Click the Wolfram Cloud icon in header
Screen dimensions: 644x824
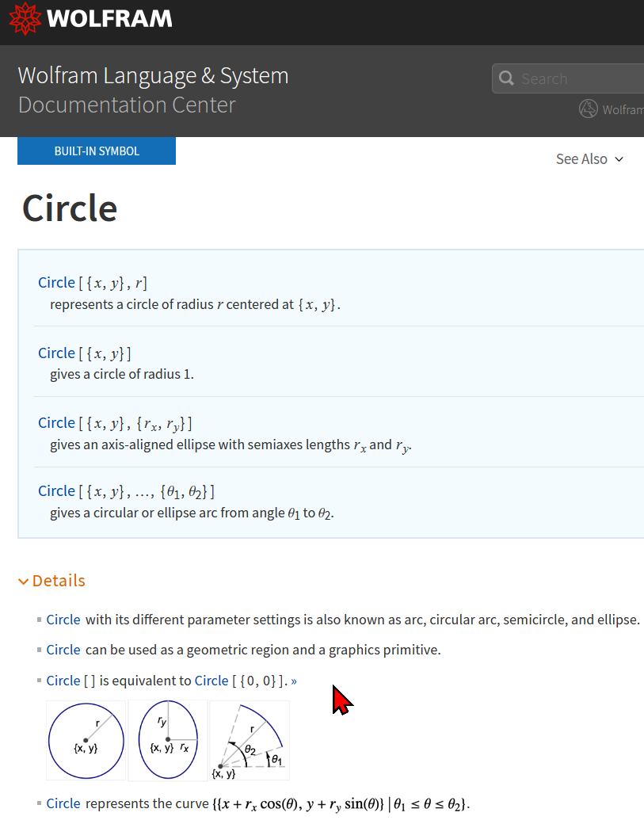[589, 109]
